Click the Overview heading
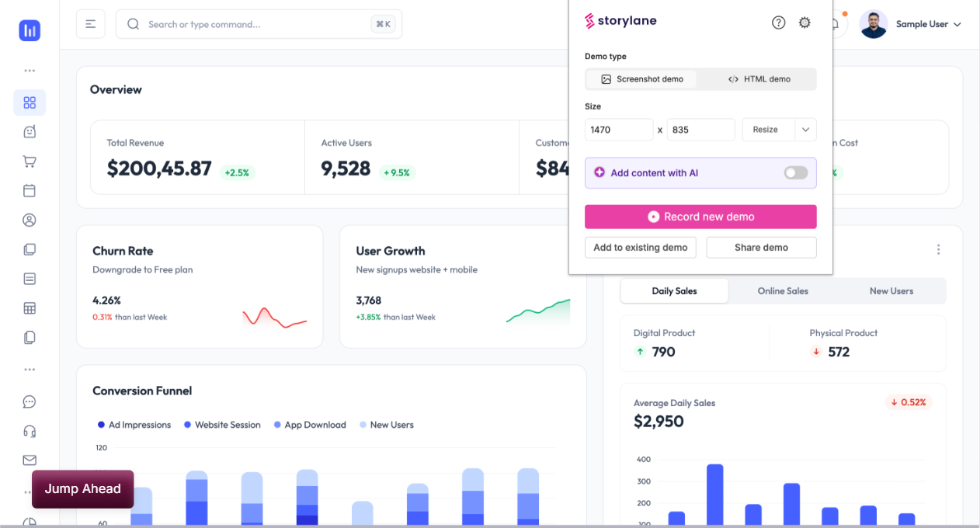Screen dimensions: 980x528 point(116,89)
